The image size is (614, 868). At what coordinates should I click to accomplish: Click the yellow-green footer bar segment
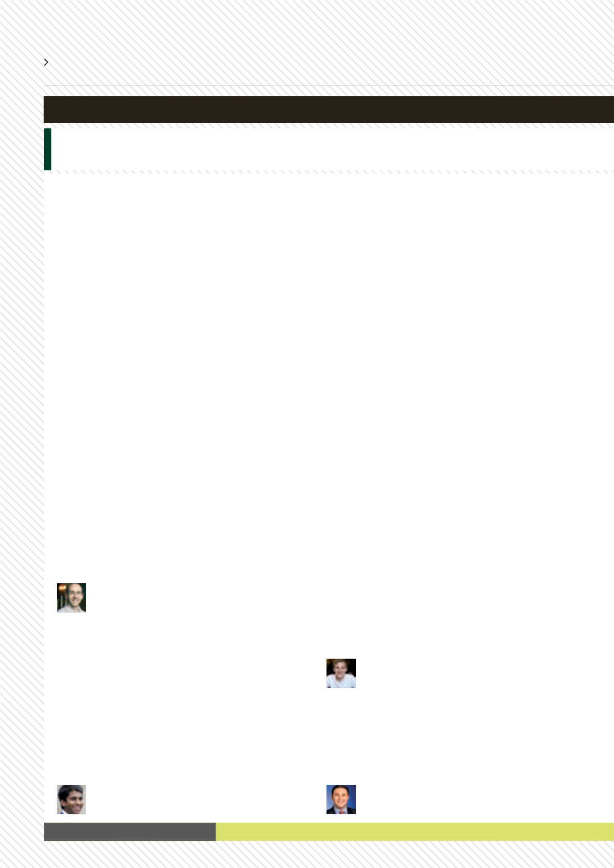click(415, 832)
